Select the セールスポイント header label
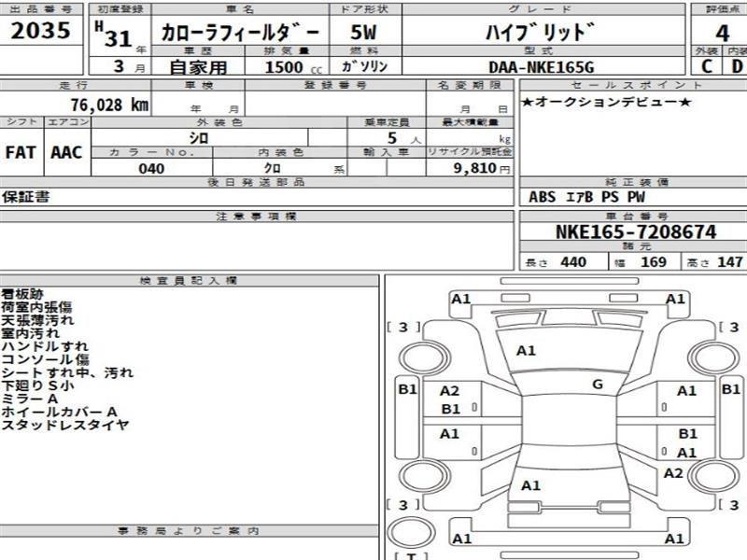 pyautogui.click(x=637, y=85)
